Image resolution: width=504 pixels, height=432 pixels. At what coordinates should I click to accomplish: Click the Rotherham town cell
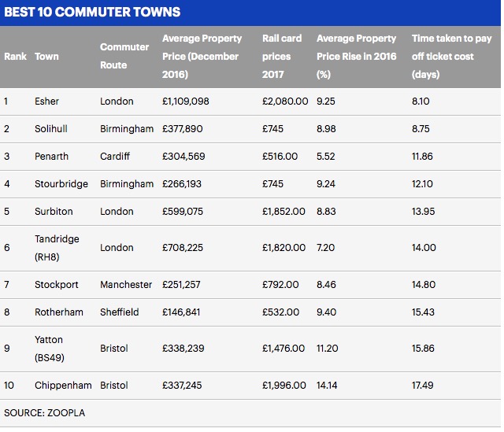pyautogui.click(x=59, y=312)
